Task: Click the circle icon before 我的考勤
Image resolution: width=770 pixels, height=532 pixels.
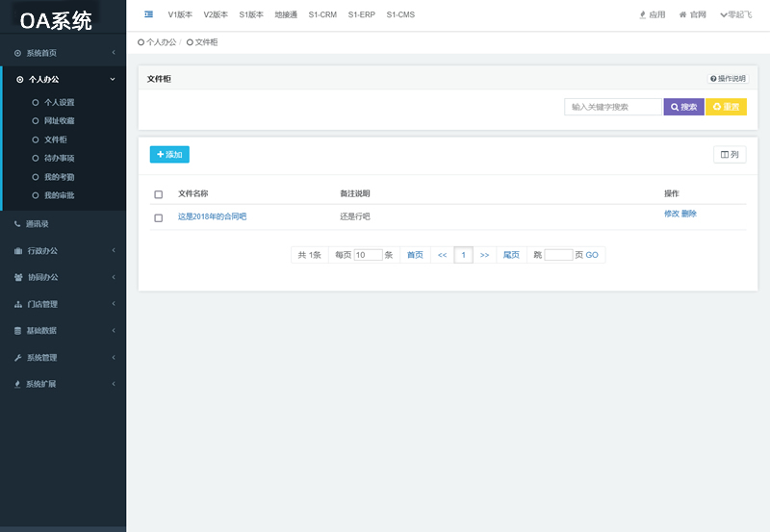Action: tap(36, 177)
